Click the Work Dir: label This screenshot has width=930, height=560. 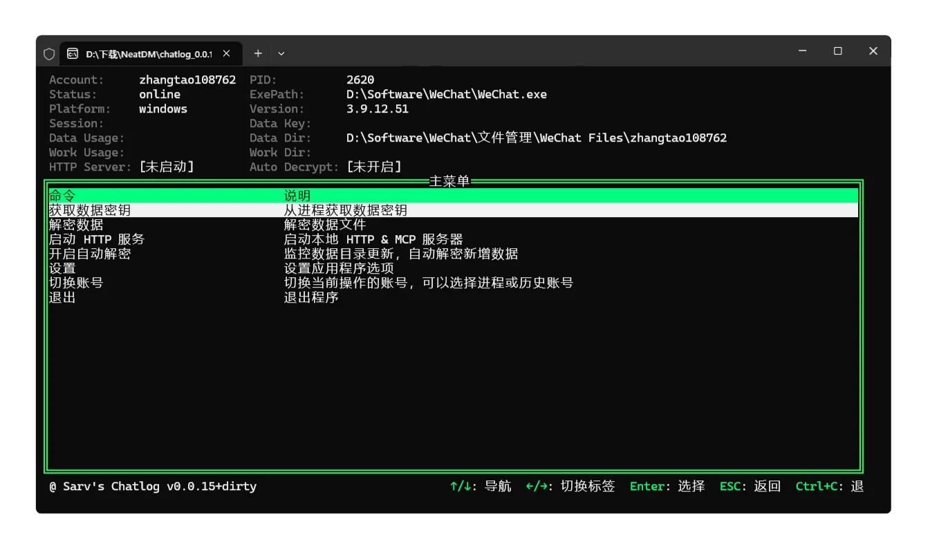point(281,152)
